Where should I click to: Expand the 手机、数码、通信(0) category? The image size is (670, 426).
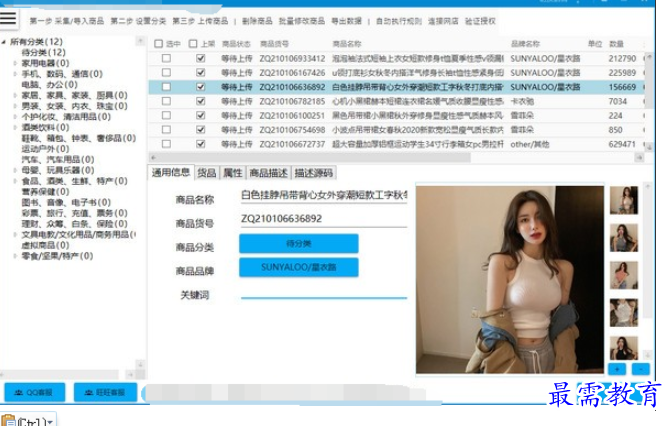pyautogui.click(x=15, y=74)
